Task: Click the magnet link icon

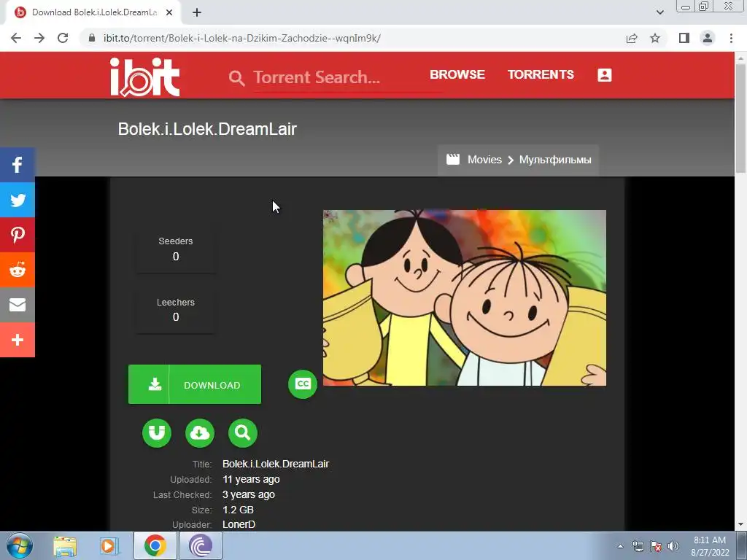Action: click(157, 433)
